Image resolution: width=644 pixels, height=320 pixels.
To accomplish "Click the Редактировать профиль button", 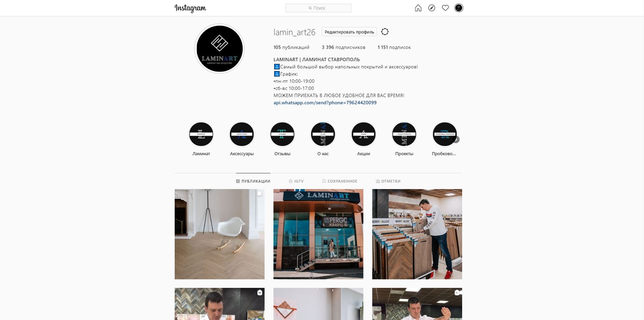I will [349, 32].
